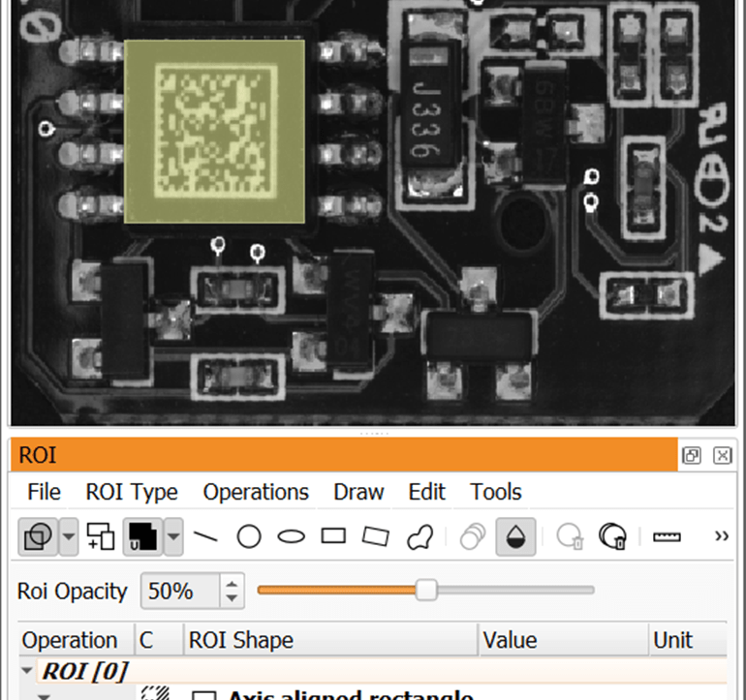746x700 pixels.
Task: Click the yellow ROI overlay on the chip
Action: point(214,132)
